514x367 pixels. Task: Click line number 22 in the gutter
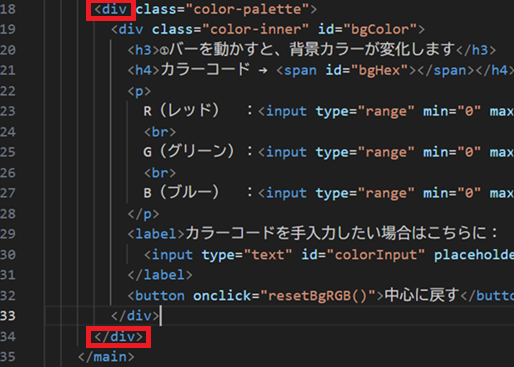point(8,91)
